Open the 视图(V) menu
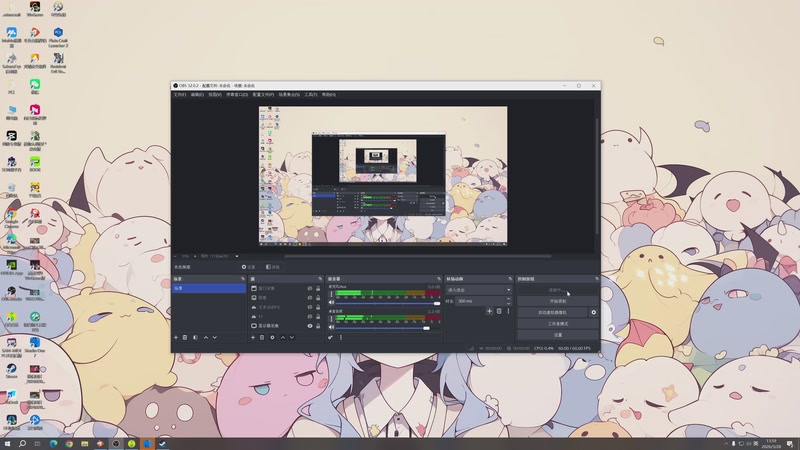Image resolution: width=800 pixels, height=450 pixels. (x=215, y=95)
